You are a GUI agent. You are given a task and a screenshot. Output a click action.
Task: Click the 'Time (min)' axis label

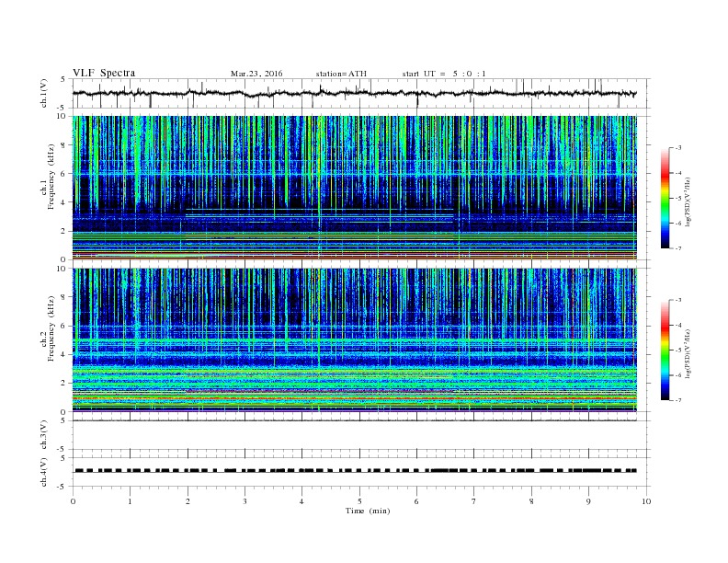368,511
